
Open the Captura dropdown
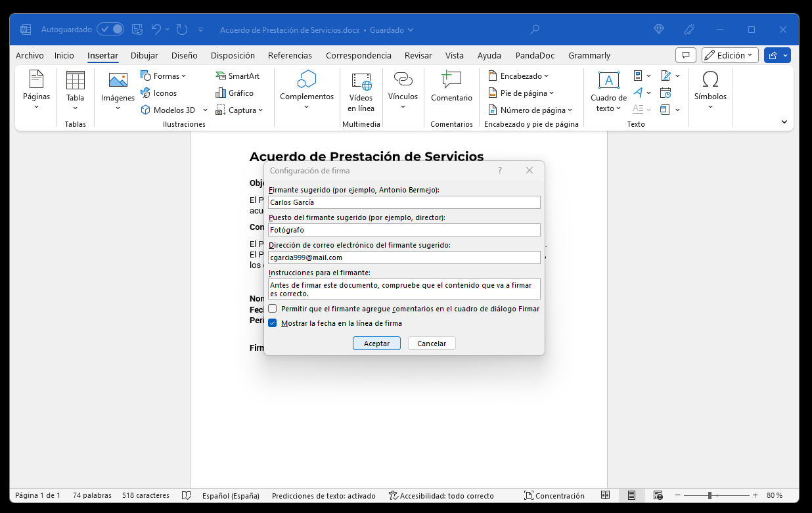click(x=240, y=110)
